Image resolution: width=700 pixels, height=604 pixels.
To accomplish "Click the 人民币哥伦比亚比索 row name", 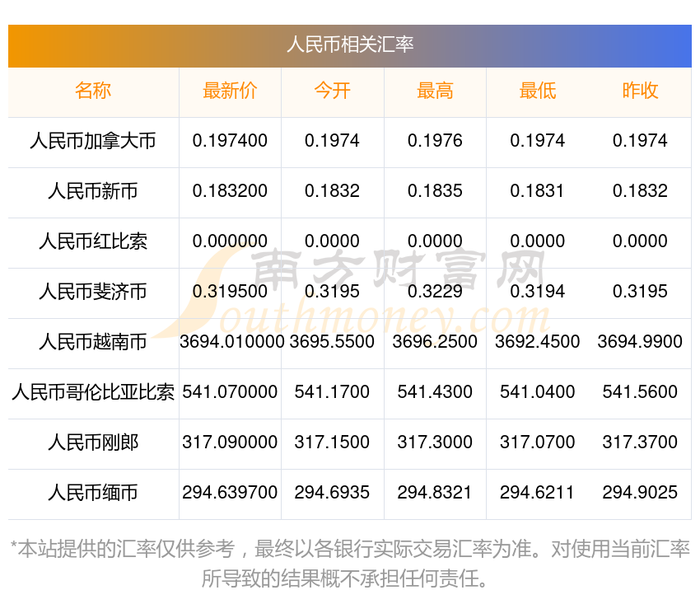I will 93,392.
